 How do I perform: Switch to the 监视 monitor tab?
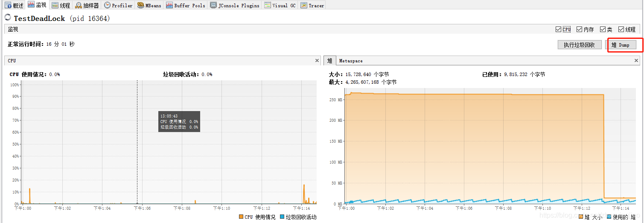pyautogui.click(x=37, y=5)
